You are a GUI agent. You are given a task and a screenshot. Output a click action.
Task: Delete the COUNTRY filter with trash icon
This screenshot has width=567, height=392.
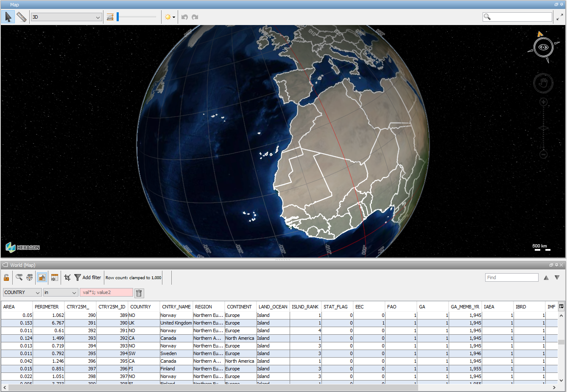139,293
